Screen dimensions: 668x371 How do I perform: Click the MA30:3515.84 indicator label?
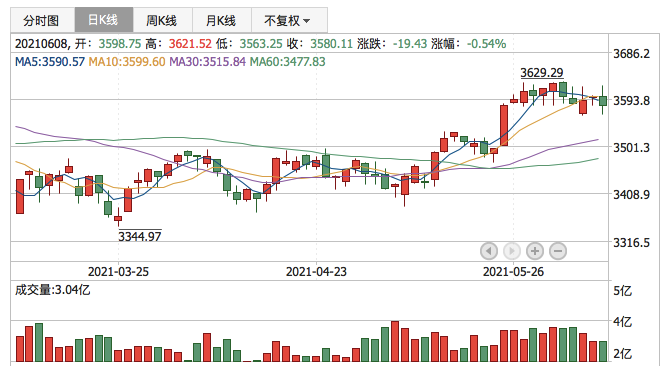click(207, 62)
